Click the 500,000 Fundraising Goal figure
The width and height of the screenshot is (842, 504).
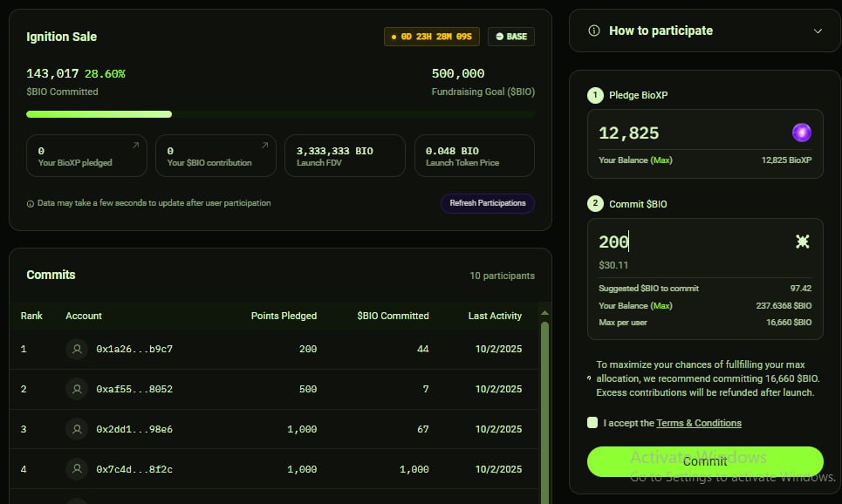coord(458,73)
